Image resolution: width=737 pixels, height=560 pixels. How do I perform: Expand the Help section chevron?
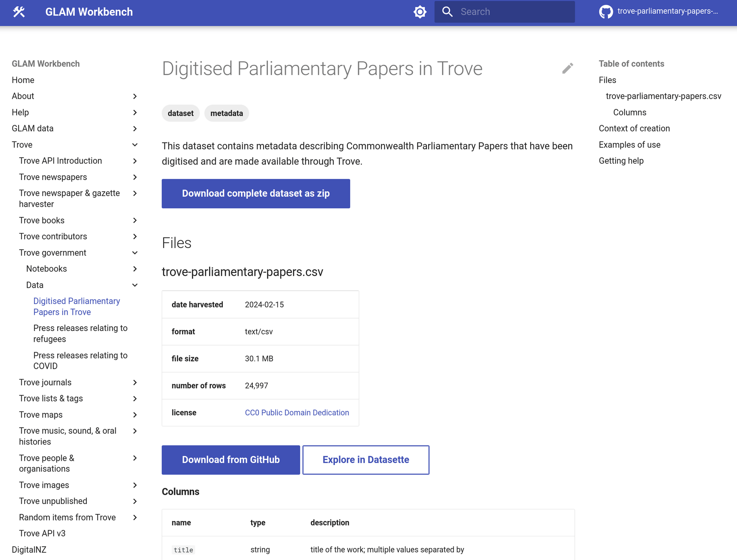click(135, 112)
